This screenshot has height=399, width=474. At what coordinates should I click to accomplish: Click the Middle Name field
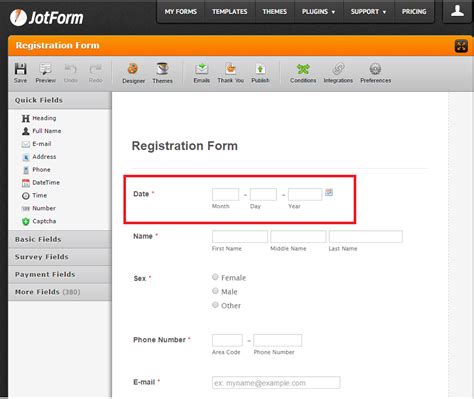[298, 237]
